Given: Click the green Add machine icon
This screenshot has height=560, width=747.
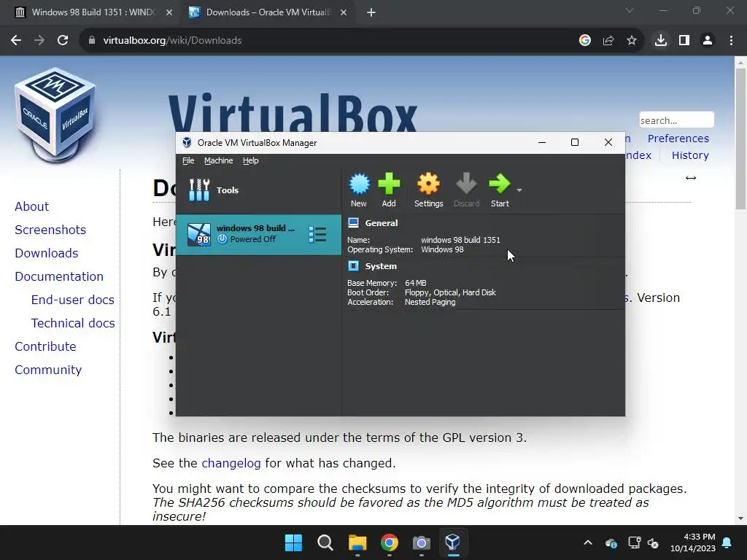Looking at the screenshot, I should point(390,184).
